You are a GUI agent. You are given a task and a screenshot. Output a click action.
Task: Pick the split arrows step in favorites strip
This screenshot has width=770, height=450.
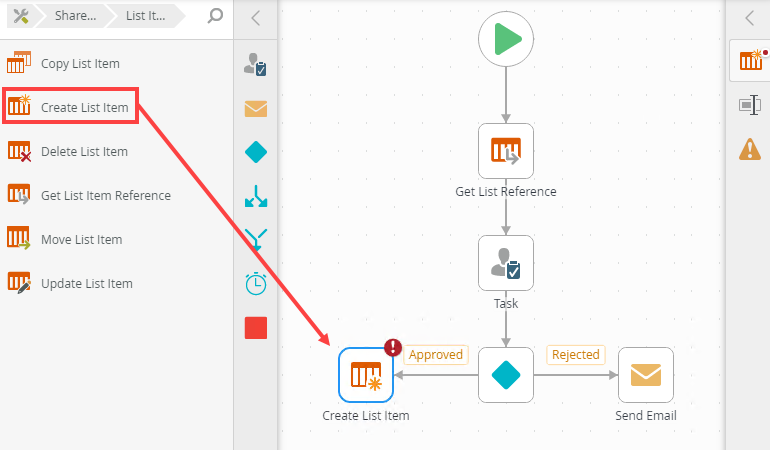coord(256,196)
